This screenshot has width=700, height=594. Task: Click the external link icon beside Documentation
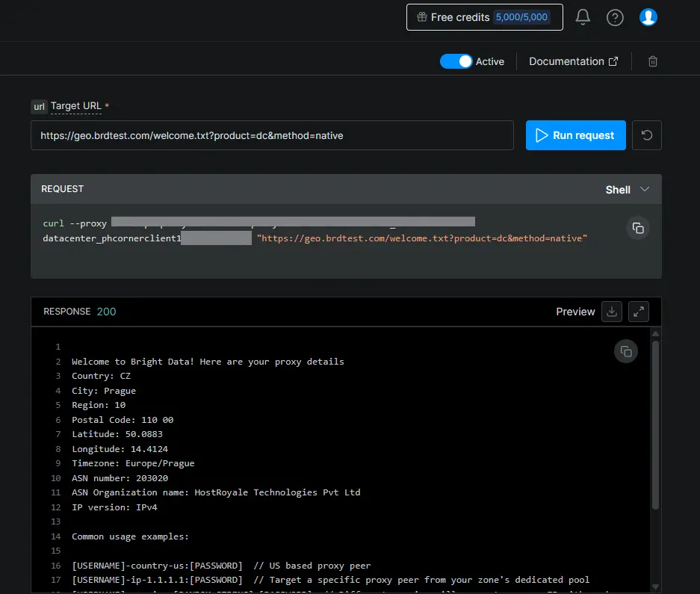(613, 61)
